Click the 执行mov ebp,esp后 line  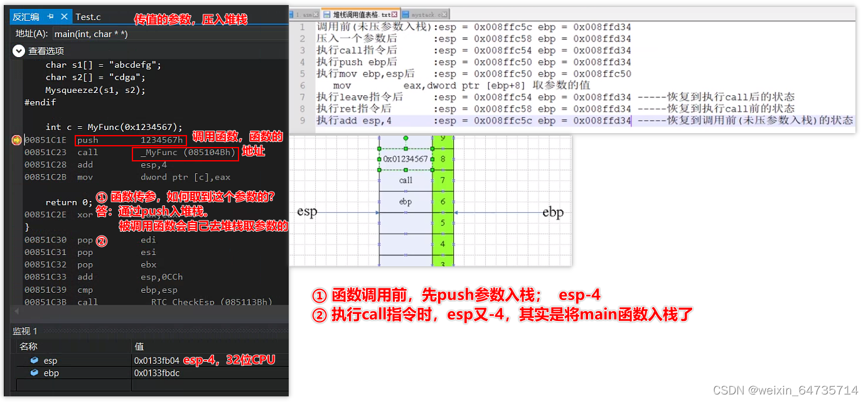474,74
